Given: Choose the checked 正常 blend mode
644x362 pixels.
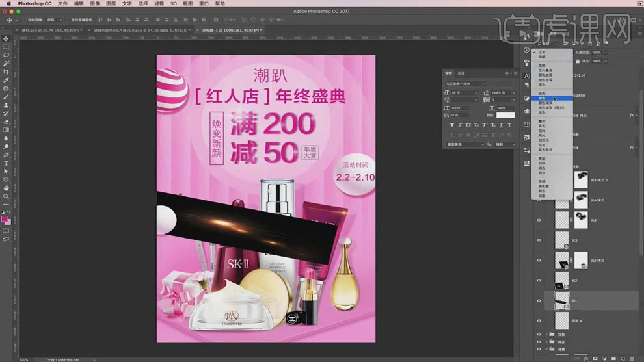Looking at the screenshot, I should 552,52.
